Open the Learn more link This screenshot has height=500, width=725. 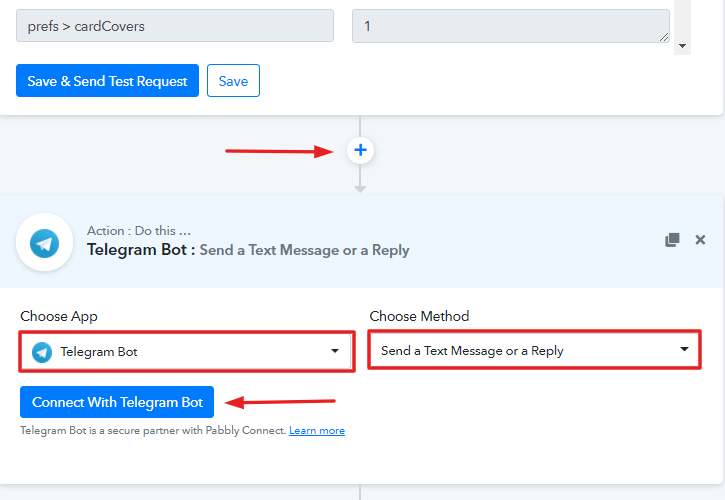pos(317,431)
